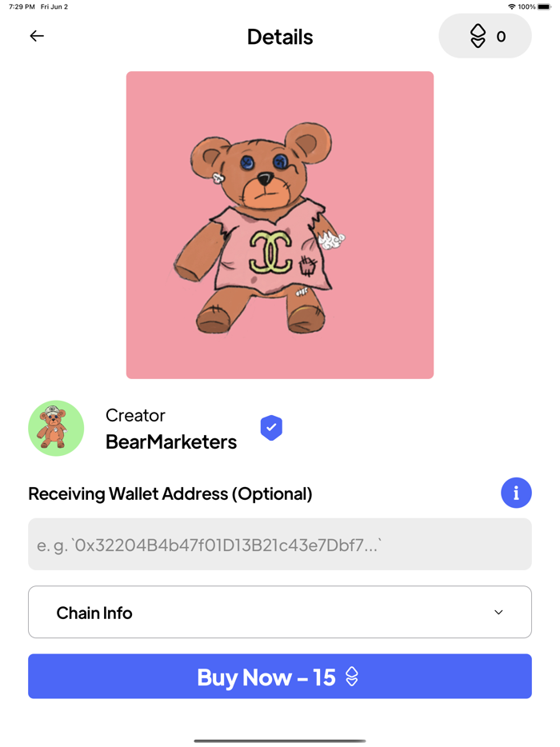This screenshot has width=560, height=747.
Task: Click the time display in the status bar
Action: point(21,6)
